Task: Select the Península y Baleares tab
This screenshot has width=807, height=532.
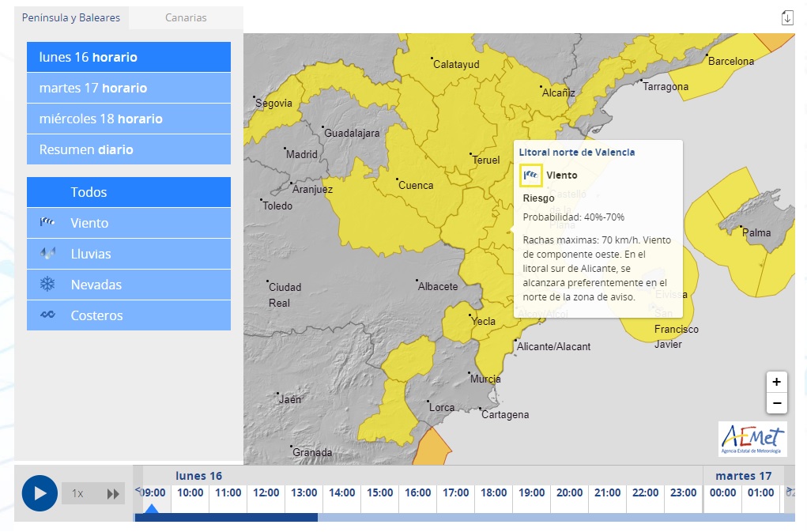Action: (x=71, y=17)
